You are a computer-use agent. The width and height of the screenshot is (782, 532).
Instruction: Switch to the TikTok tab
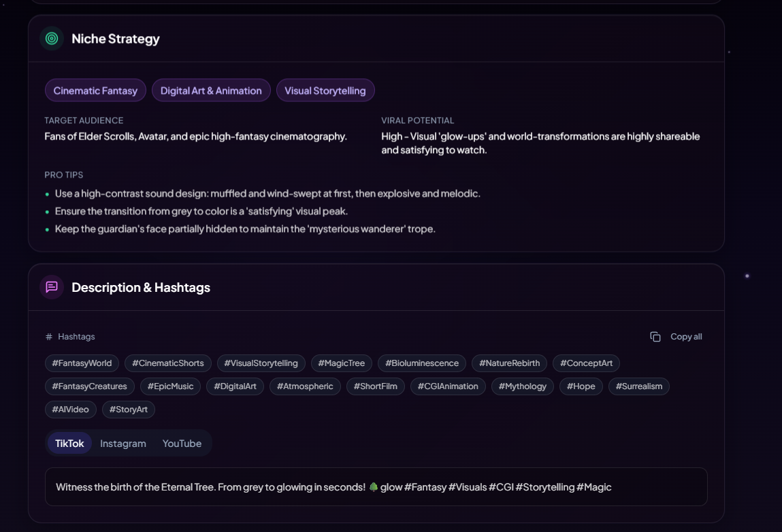(x=69, y=444)
